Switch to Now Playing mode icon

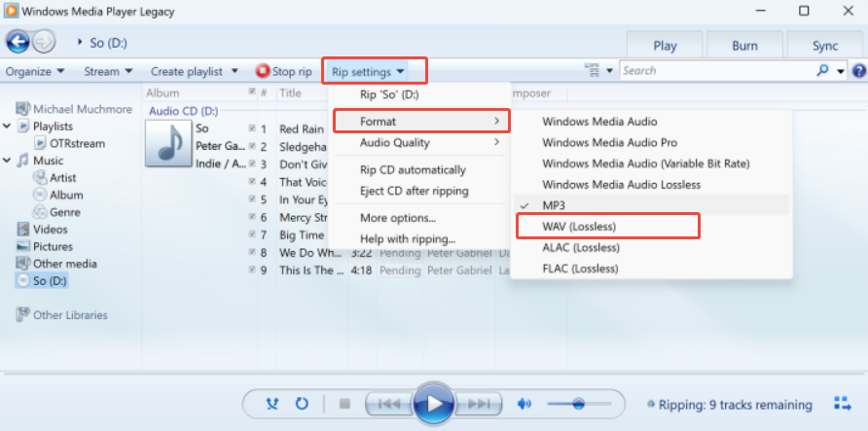coord(843,404)
